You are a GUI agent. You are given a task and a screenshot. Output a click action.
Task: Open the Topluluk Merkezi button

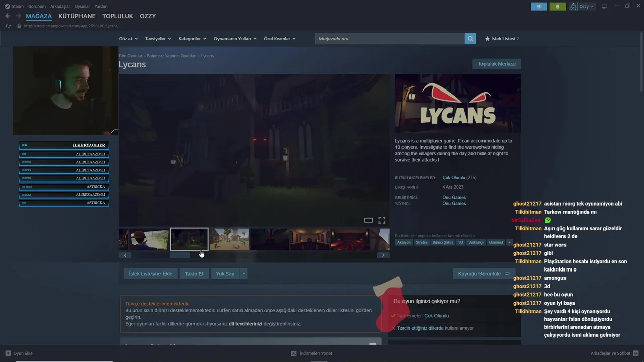(x=497, y=64)
